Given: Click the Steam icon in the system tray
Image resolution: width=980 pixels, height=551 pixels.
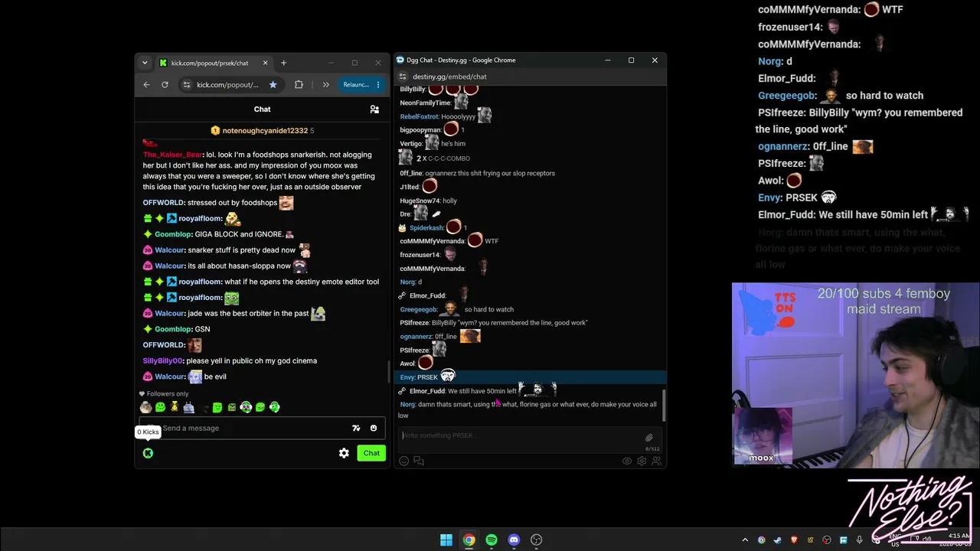Looking at the screenshot, I should click(777, 540).
